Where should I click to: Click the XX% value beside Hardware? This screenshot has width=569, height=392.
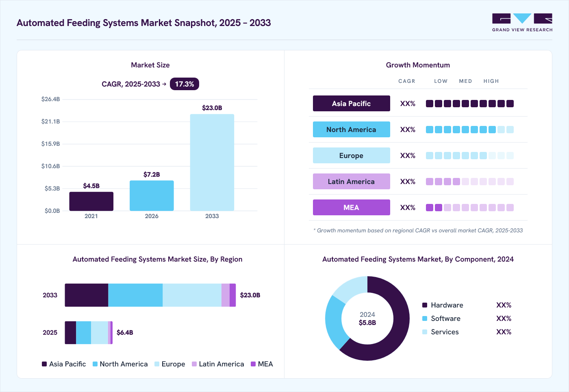point(504,305)
